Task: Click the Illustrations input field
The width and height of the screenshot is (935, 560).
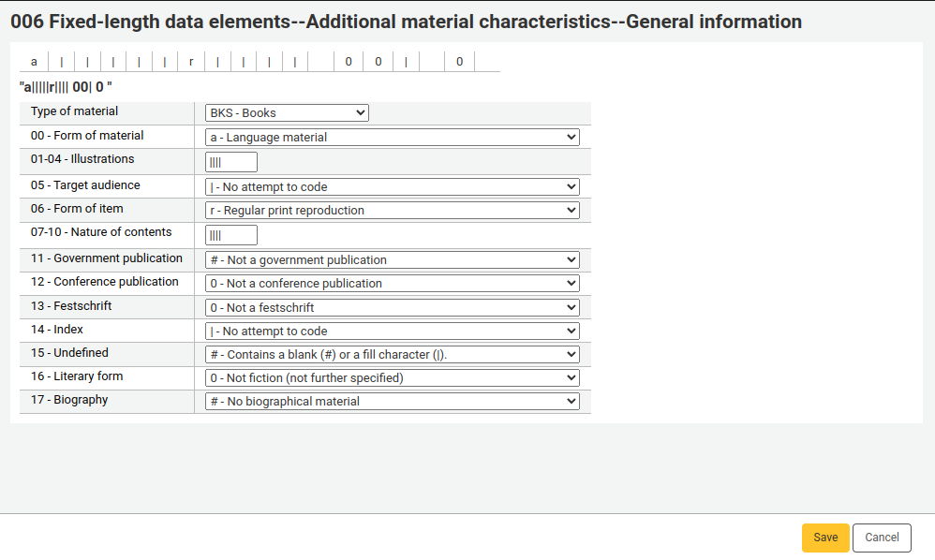Action: (230, 162)
